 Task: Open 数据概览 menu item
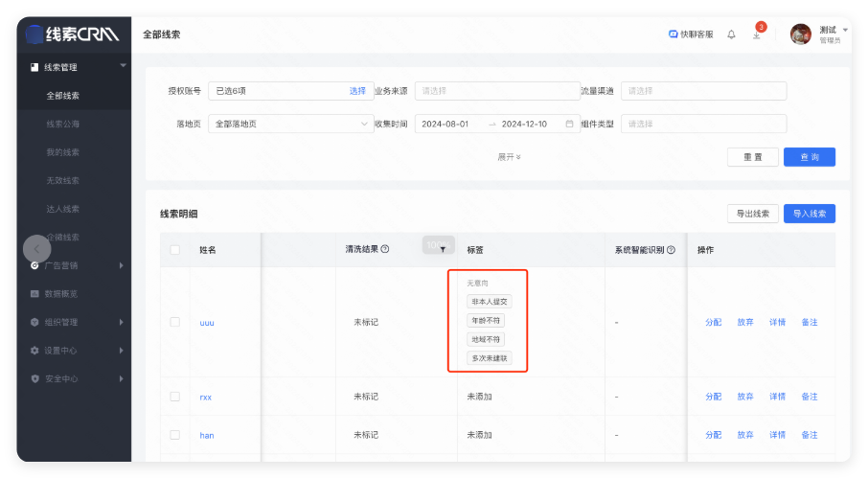(61, 294)
